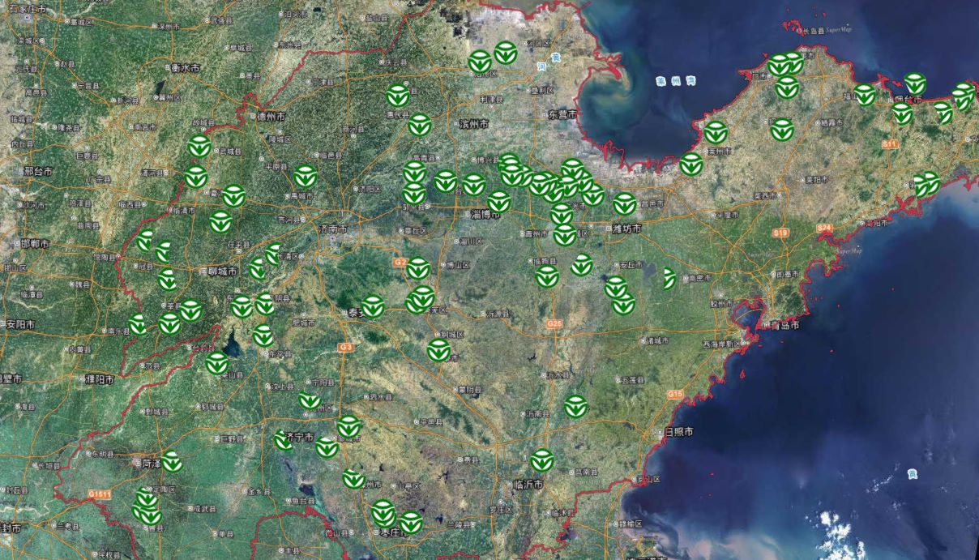Click the 日照市 city label
Screen dimensions: 979x560
678,432
